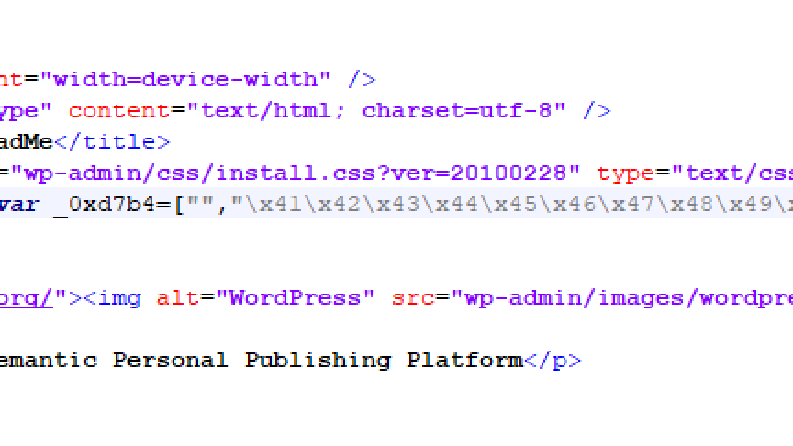Click the 'var' keyword
793x446 pixels.
[19, 205]
